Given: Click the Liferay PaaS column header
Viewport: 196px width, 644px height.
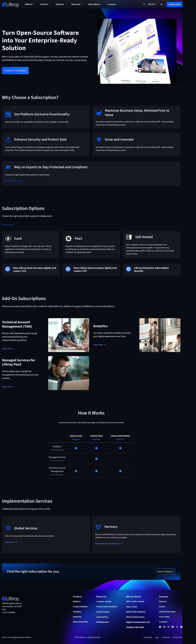Looking at the screenshot, I should tap(97, 436).
